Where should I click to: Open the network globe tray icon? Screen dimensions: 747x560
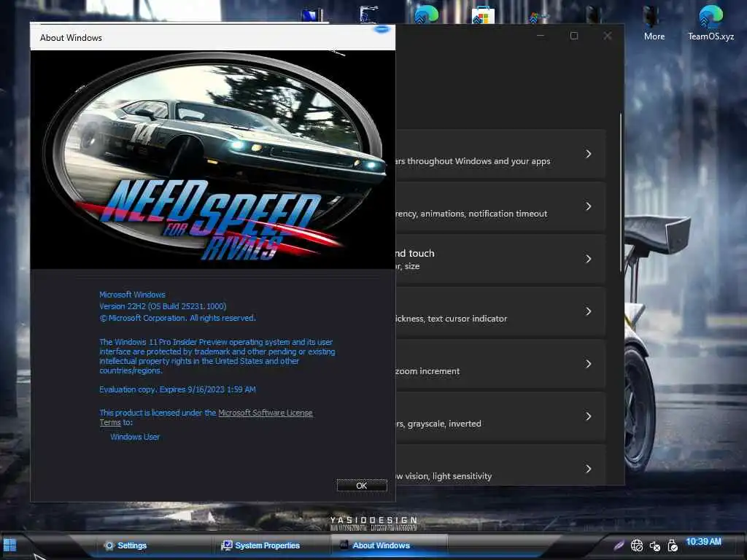(636, 545)
